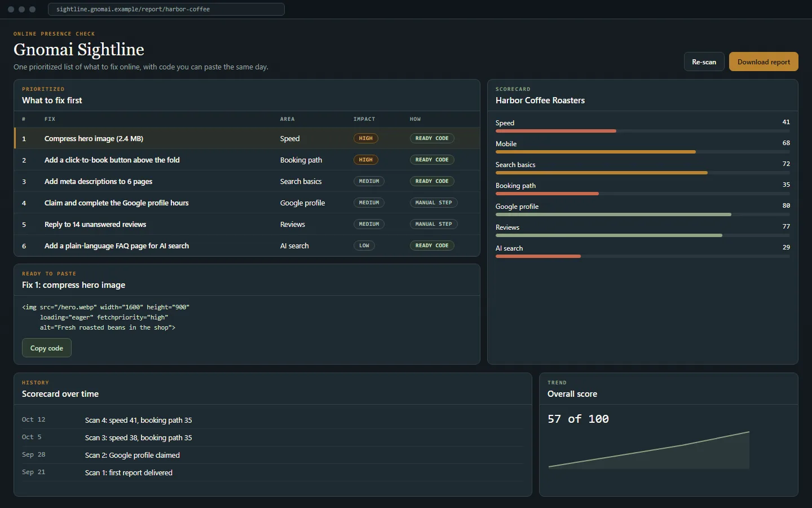Select "Reply to 14 unanswered reviews" fix

click(247, 224)
